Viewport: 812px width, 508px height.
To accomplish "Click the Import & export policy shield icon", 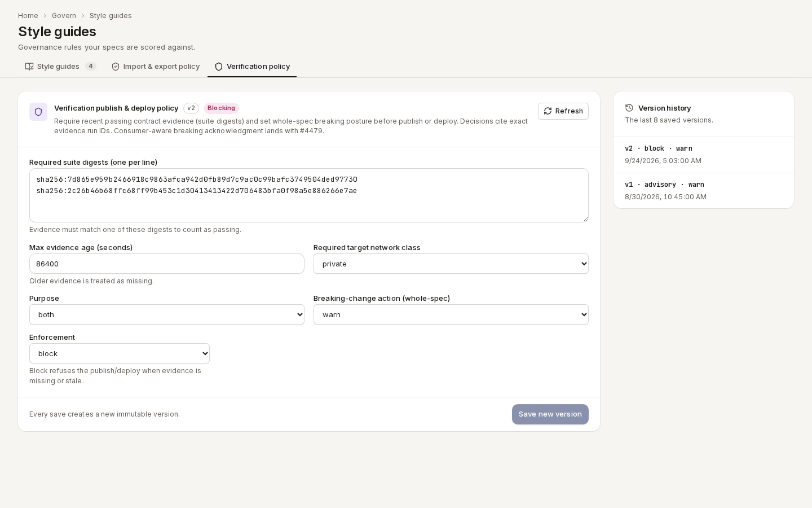I will pos(116,67).
